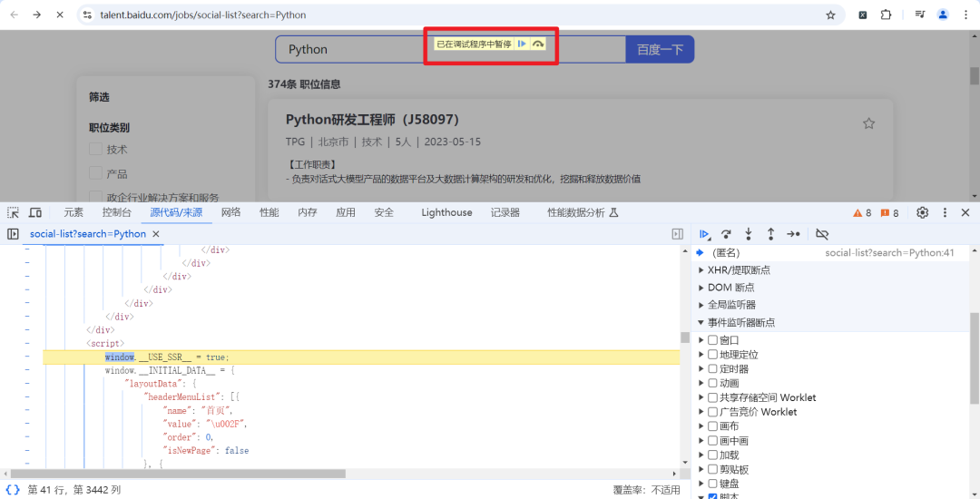Enable the 地理定位 event breakpoint

tap(712, 355)
